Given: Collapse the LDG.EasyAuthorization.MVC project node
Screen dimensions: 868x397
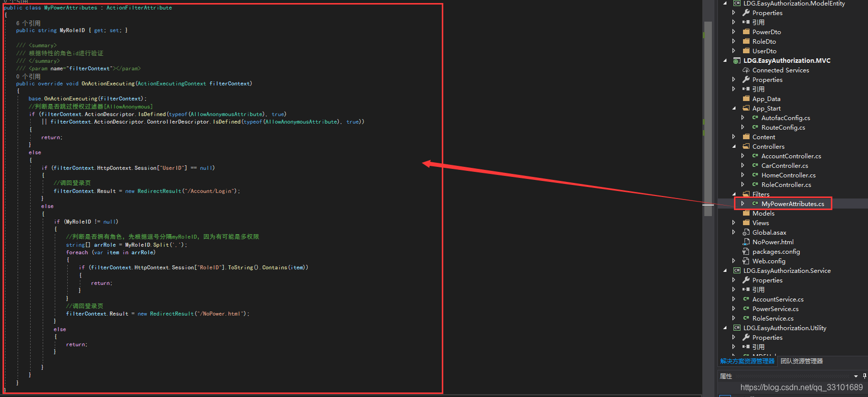Looking at the screenshot, I should pos(725,60).
